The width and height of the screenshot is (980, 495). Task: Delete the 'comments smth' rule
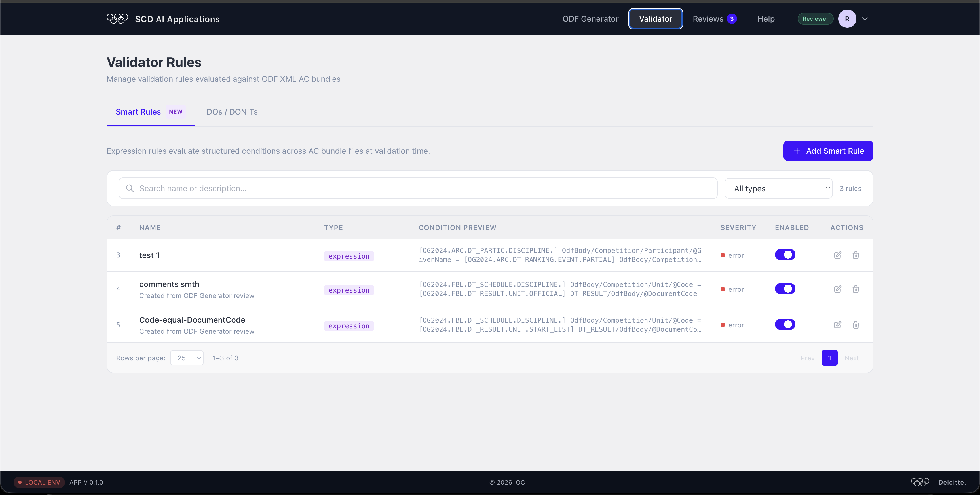coord(856,289)
